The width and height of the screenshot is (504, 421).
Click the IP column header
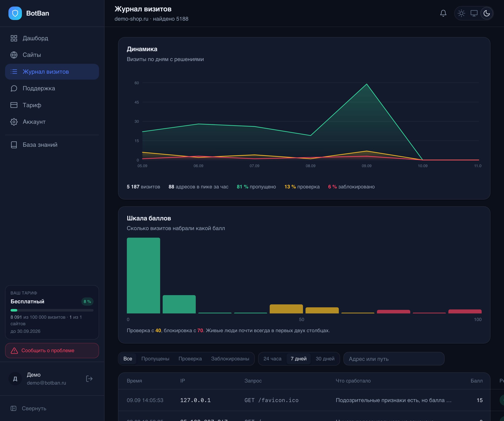coord(183,381)
